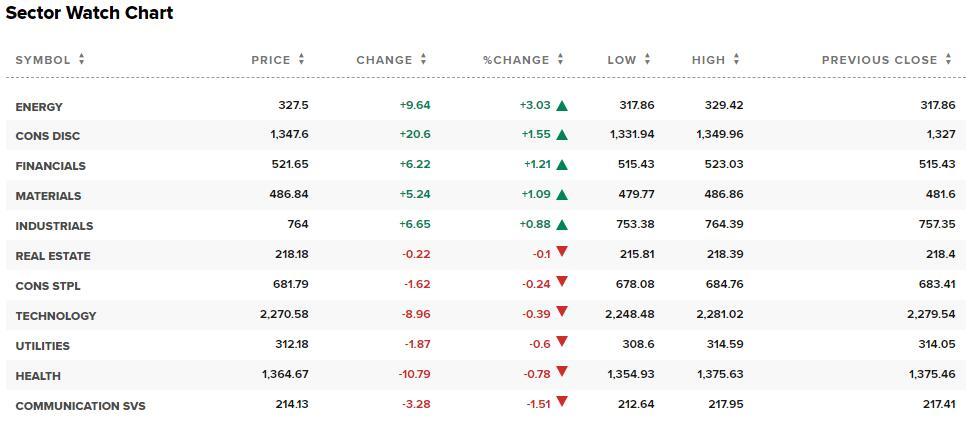This screenshot has height=427, width=970.
Task: Select CONS STPL high value 684.76
Action: (x=724, y=284)
